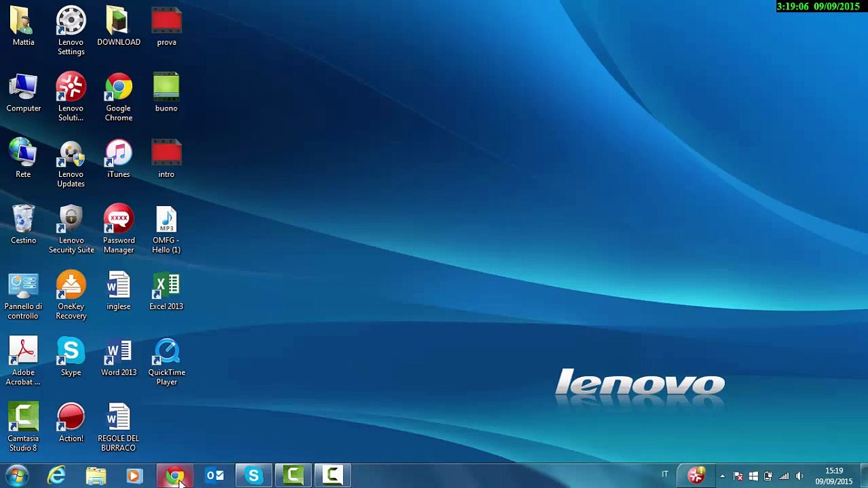The height and width of the screenshot is (488, 868).
Task: Switch to the white Camtasia Recorder taskbar button
Action: coord(332,476)
